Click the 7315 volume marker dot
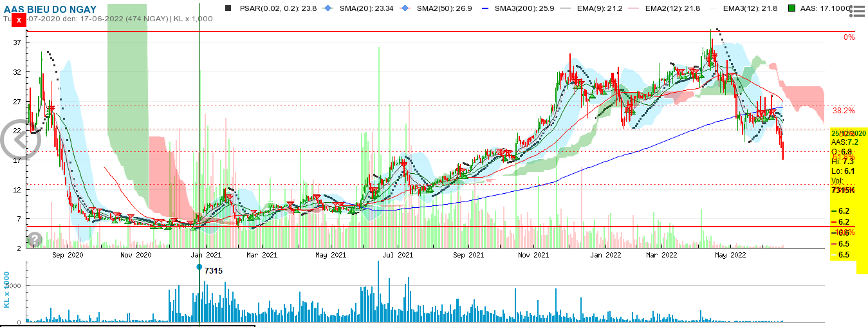The height and width of the screenshot is (327, 868). tap(199, 266)
